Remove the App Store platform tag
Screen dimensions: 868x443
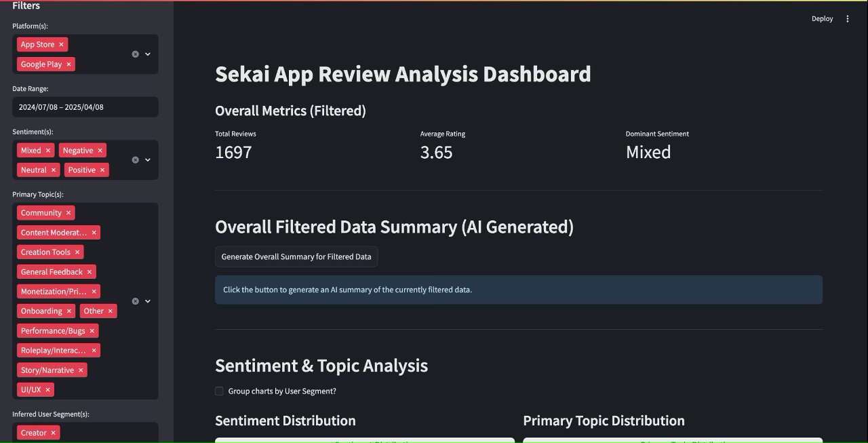click(61, 45)
